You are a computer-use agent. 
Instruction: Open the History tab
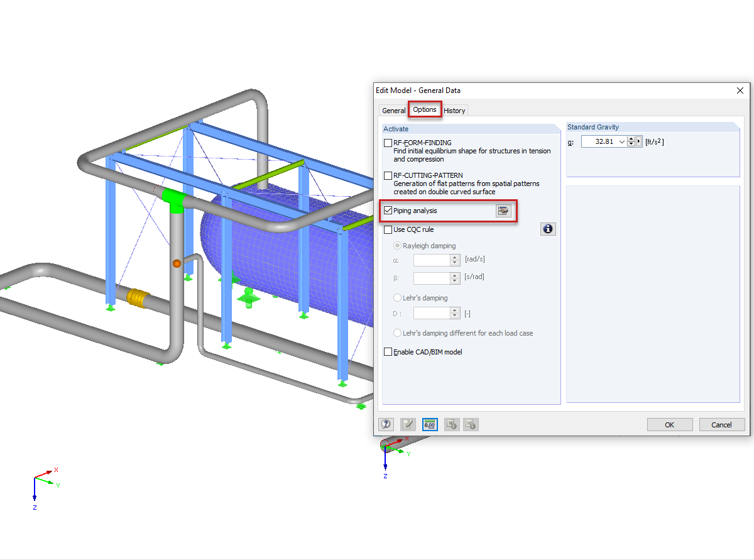coord(454,110)
